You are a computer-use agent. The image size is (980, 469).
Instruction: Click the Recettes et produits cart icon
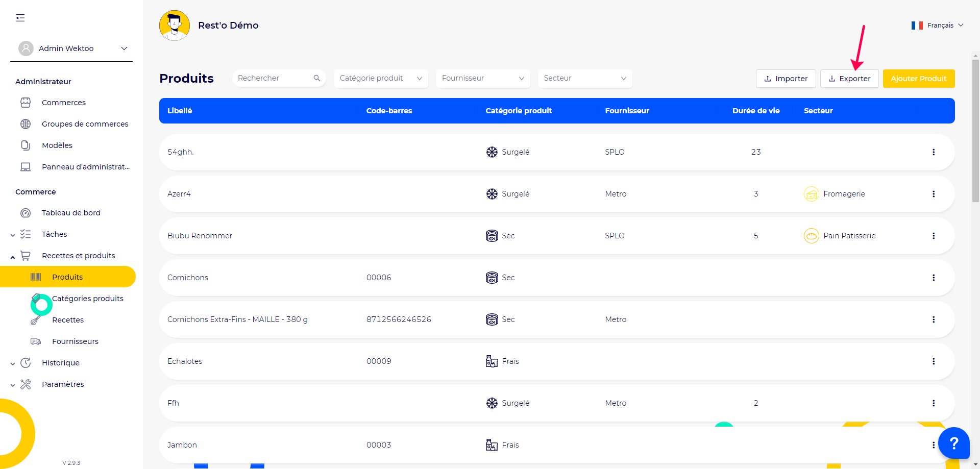click(26, 256)
